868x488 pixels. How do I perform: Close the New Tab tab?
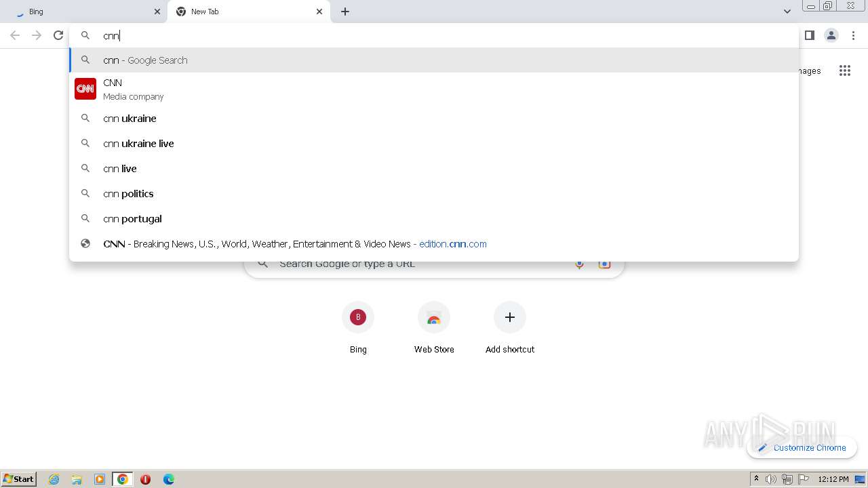click(x=319, y=12)
